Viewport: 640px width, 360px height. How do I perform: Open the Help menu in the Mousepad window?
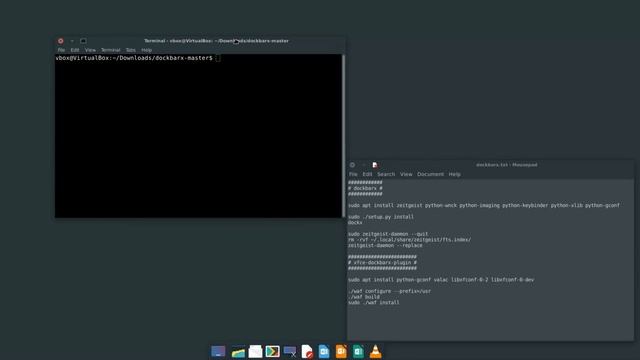tap(455, 174)
